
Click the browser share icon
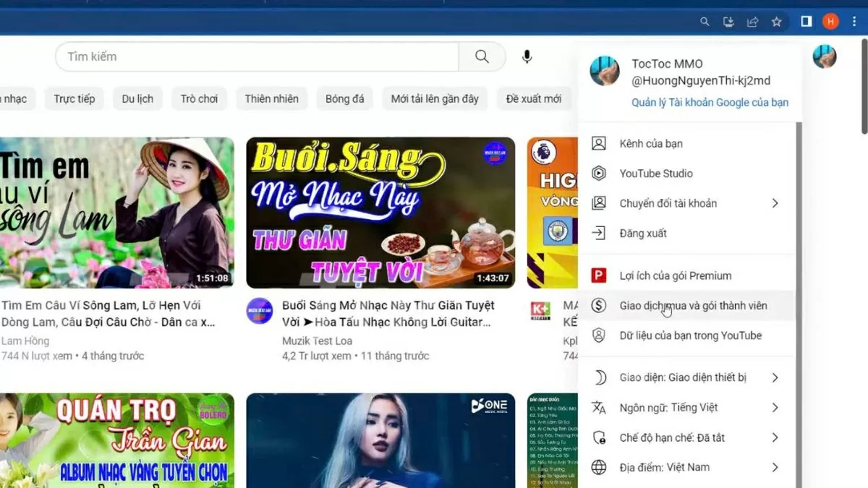pyautogui.click(x=752, y=22)
